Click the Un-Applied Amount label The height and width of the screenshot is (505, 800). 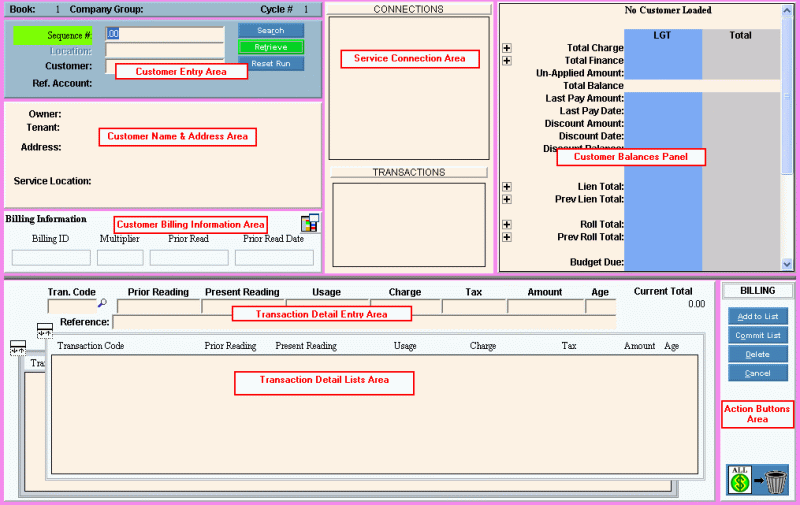[580, 73]
